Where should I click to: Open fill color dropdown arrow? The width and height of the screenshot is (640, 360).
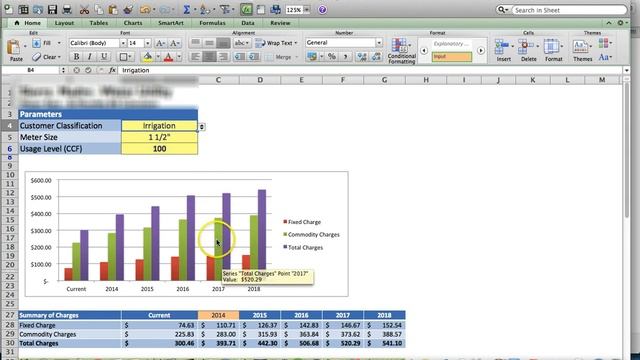[158, 57]
